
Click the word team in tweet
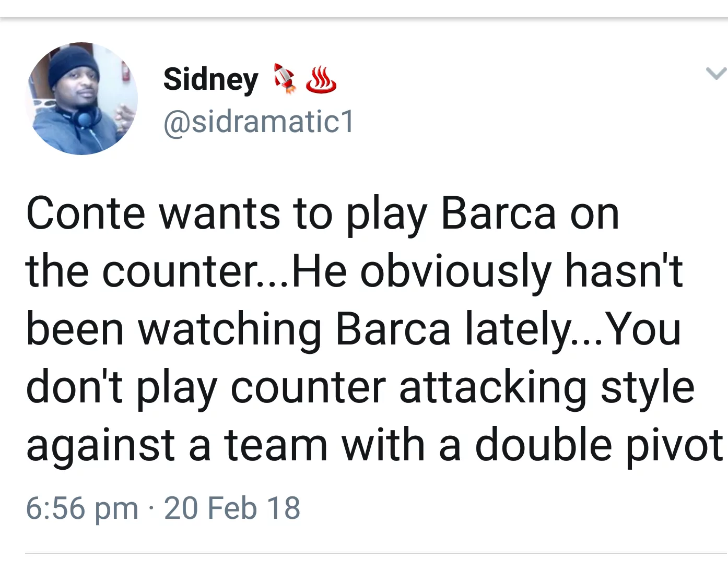click(276, 445)
